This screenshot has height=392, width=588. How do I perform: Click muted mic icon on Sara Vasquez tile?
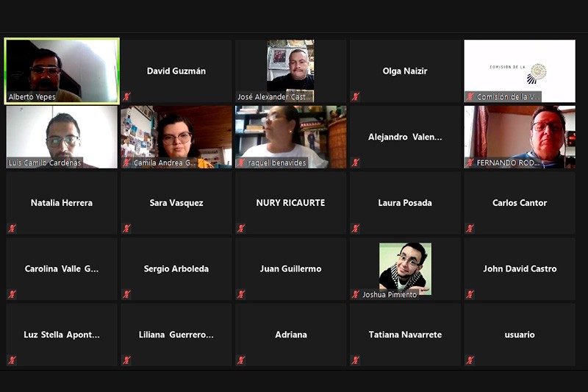[x=126, y=229]
